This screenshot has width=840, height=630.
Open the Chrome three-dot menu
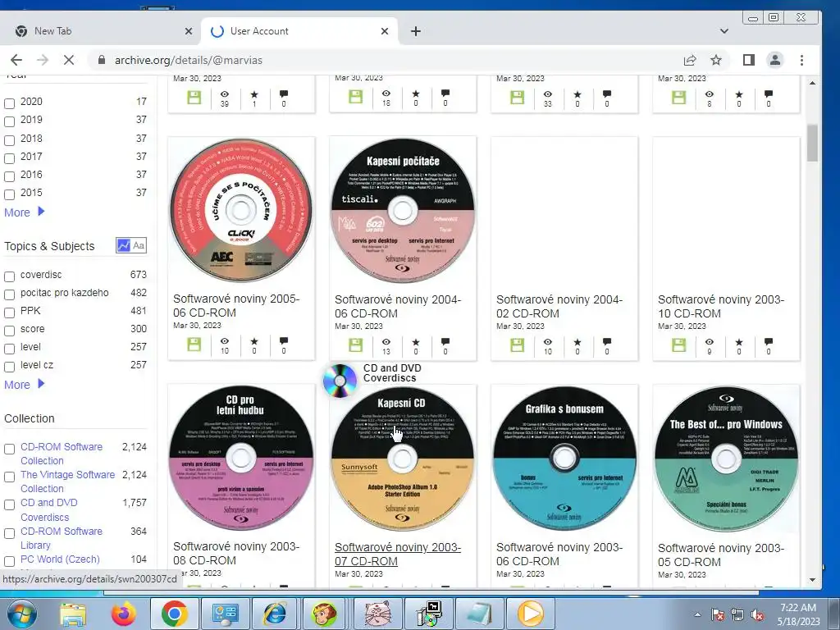[x=802, y=60]
